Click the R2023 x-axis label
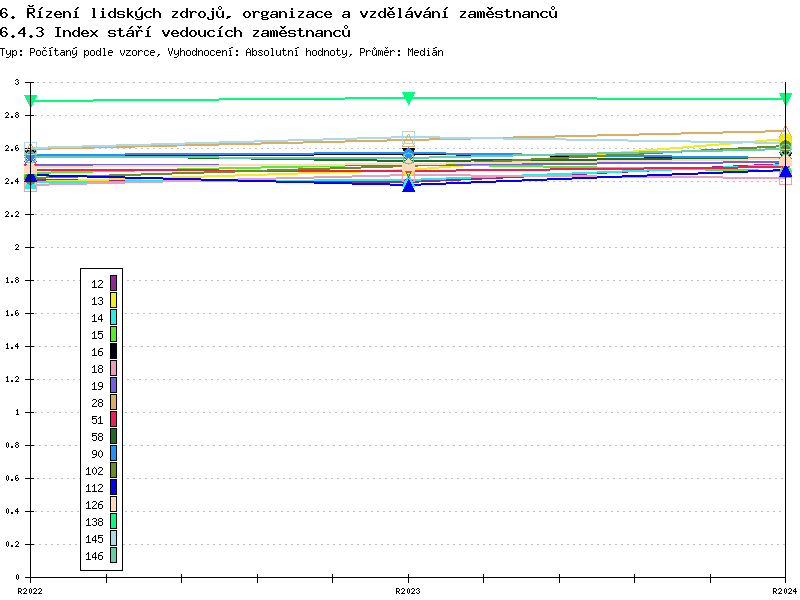The height and width of the screenshot is (600, 800). pos(408,591)
